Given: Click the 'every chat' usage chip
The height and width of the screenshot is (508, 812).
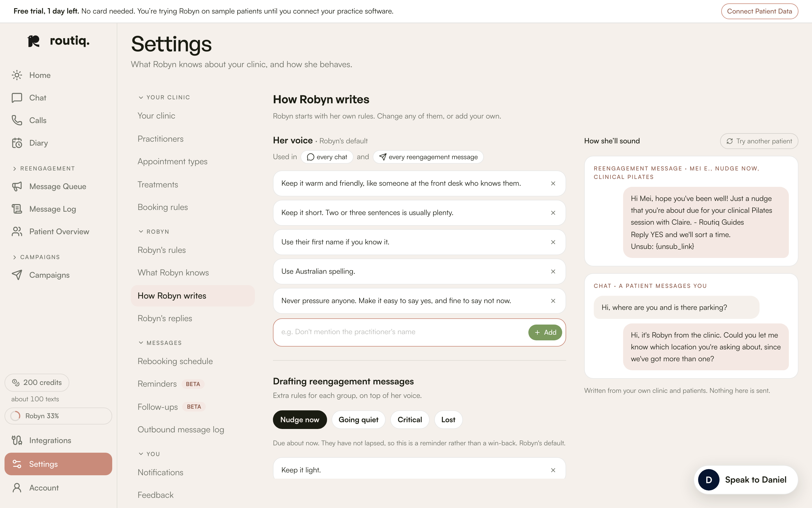Looking at the screenshot, I should [327, 157].
